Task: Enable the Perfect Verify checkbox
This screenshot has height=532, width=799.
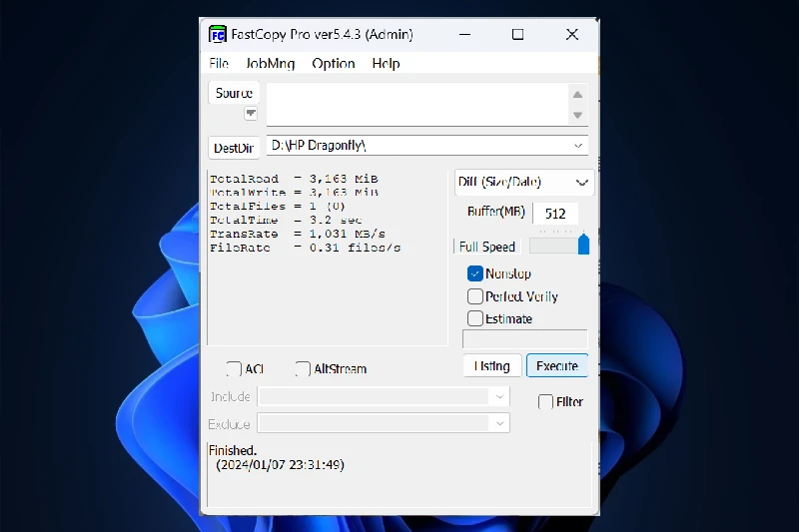Action: pos(475,295)
